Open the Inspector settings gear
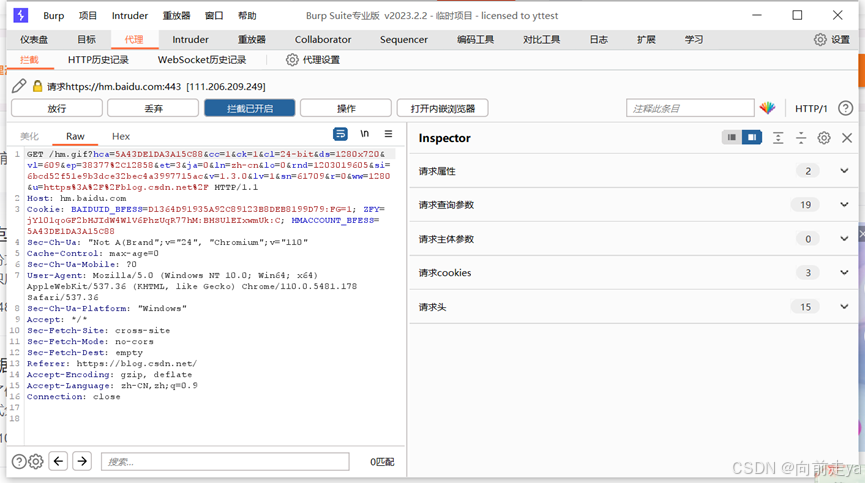This screenshot has width=865, height=483. [x=824, y=138]
